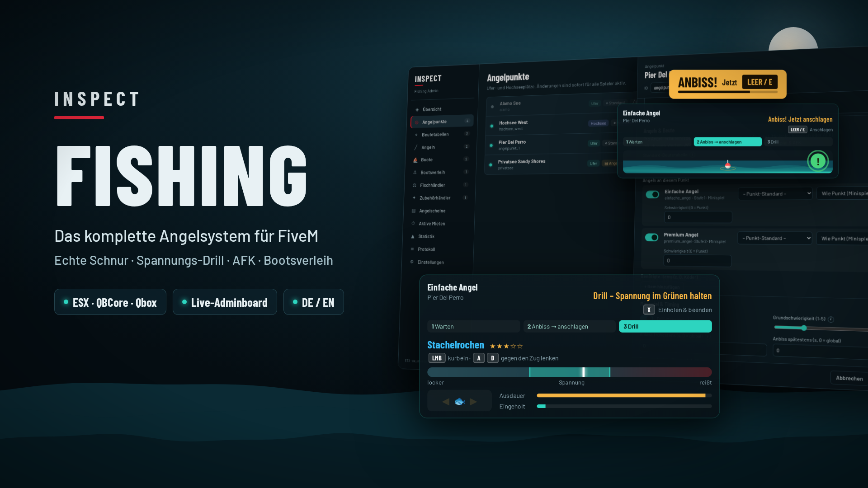This screenshot has width=868, height=488.
Task: Click the Statistik triangle icon
Action: pyautogui.click(x=412, y=236)
